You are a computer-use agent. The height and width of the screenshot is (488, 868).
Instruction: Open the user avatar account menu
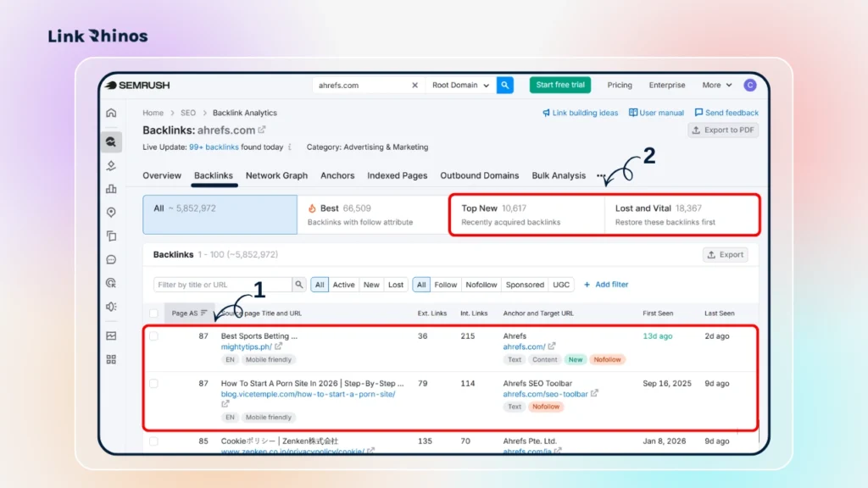[750, 86]
